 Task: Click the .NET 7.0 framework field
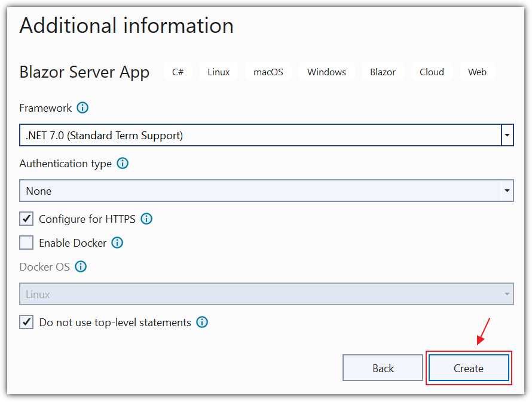coord(239,135)
